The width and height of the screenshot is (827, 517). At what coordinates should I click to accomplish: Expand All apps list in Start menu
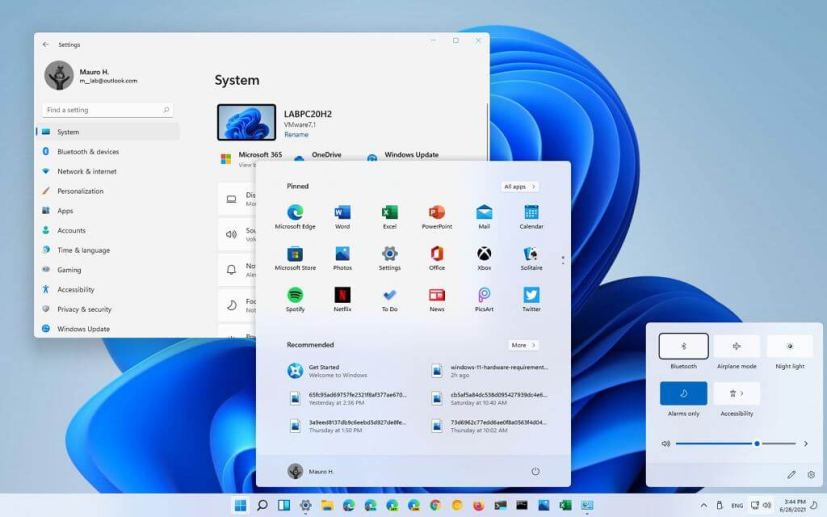520,187
